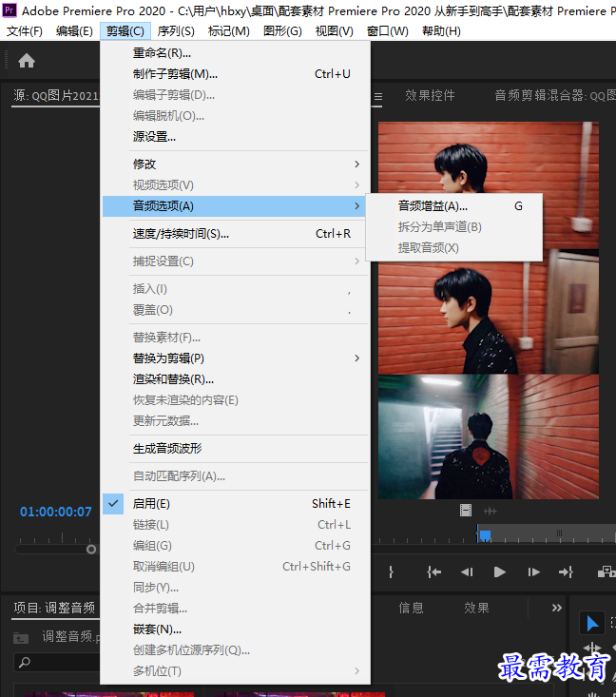Select 链接(L) menu item
Screen dimensions: 616x697
tap(235, 525)
